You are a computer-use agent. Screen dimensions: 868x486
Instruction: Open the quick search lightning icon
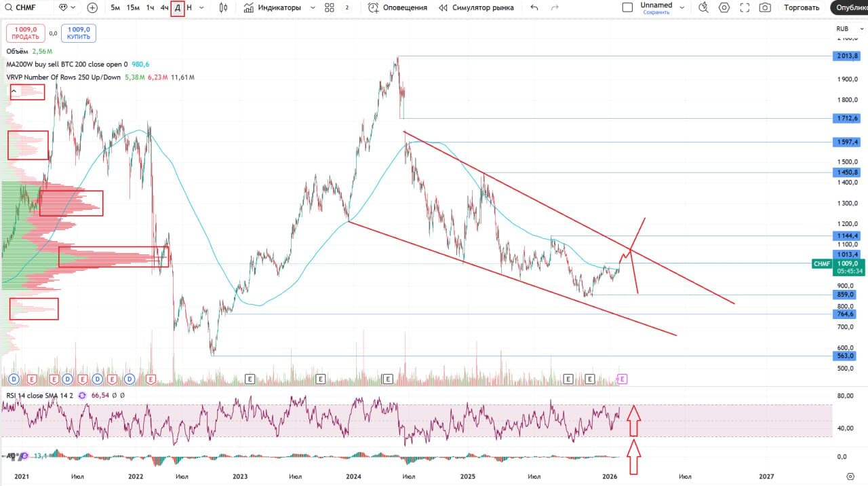[x=703, y=7]
